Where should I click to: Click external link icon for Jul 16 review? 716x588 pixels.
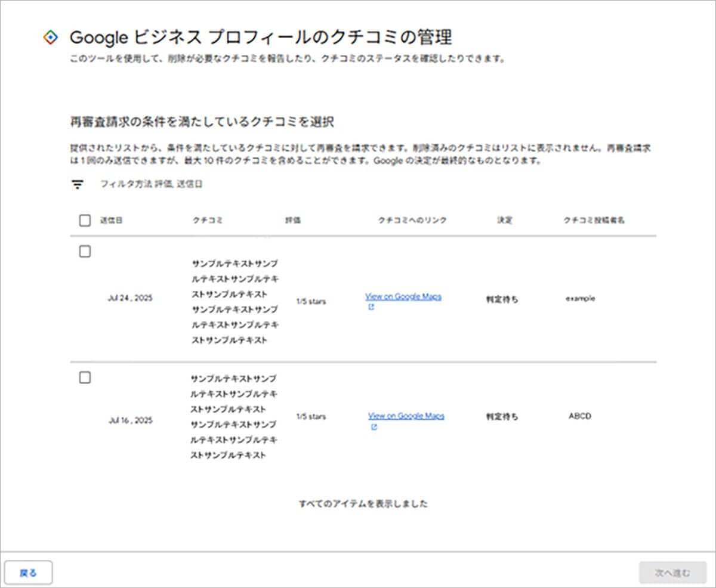tap(374, 427)
